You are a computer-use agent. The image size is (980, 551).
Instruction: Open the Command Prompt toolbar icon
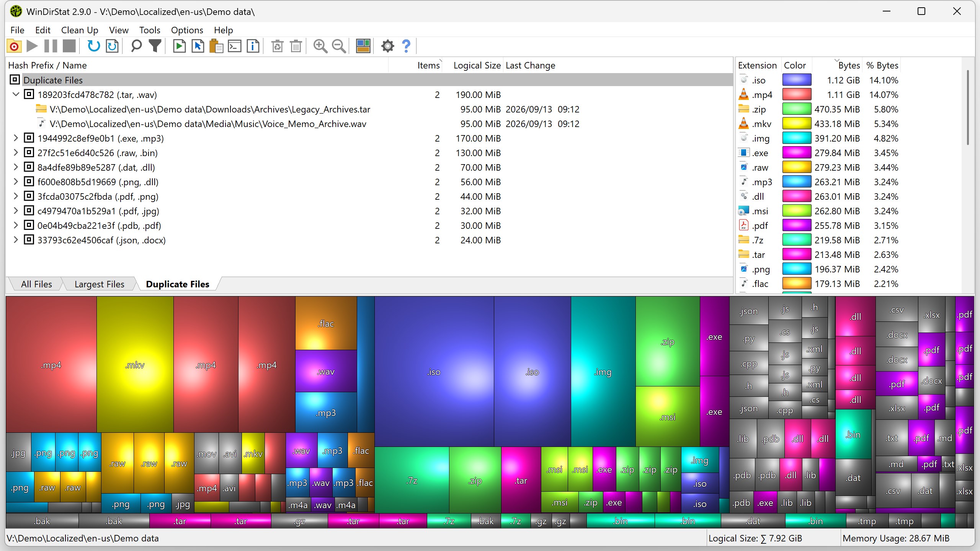(235, 46)
